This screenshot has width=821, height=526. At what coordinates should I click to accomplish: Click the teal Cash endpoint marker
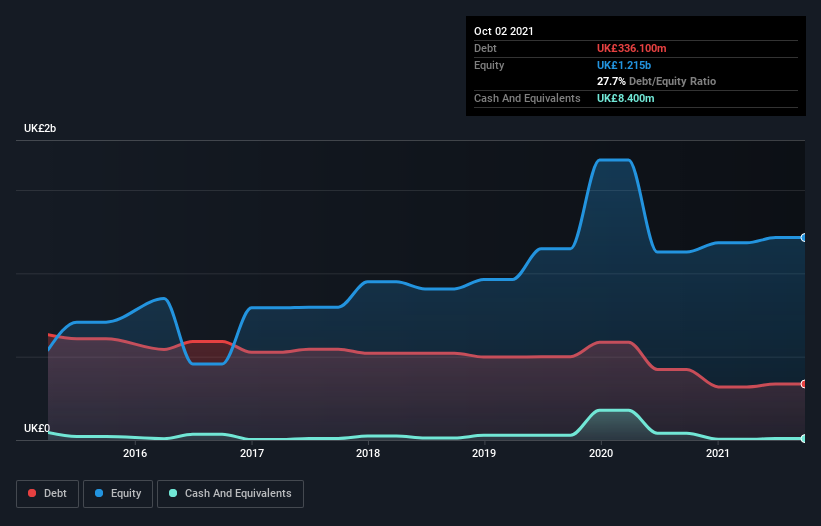pyautogui.click(x=804, y=439)
